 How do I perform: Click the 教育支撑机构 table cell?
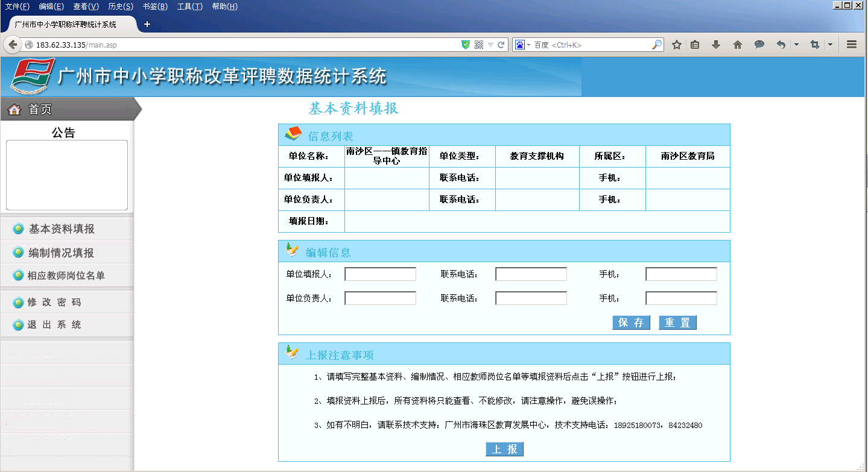click(537, 156)
